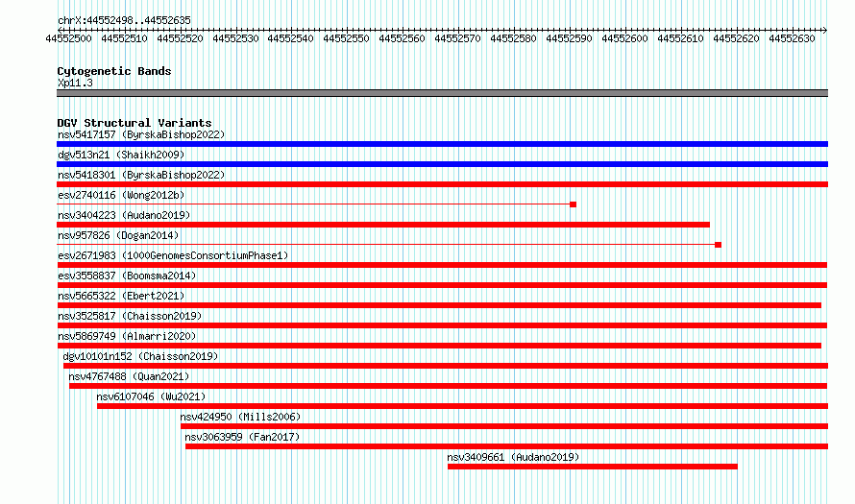Click the red nsv3525817 variant bar
Viewport: 855px width, 504px height.
tap(442, 325)
